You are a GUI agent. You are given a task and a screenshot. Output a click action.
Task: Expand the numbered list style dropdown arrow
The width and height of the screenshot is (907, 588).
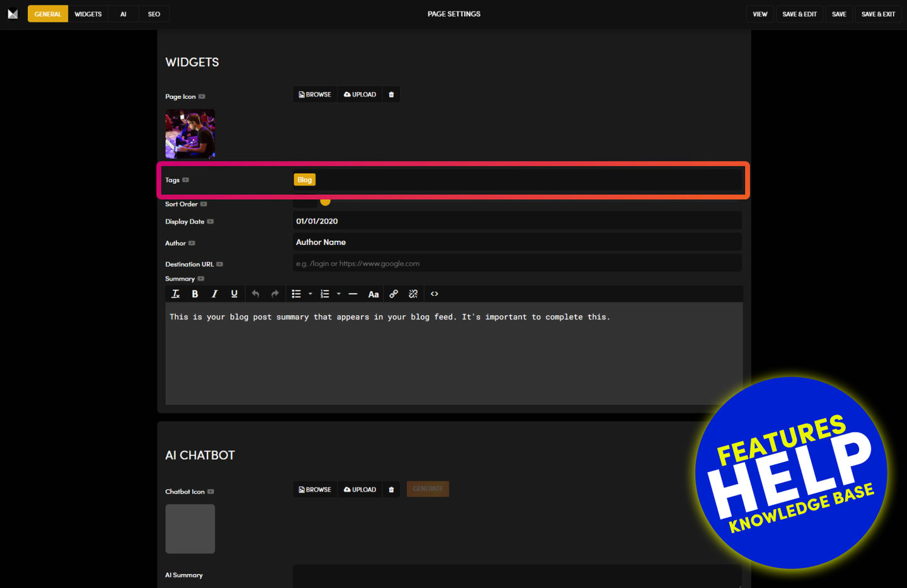[x=338, y=294]
